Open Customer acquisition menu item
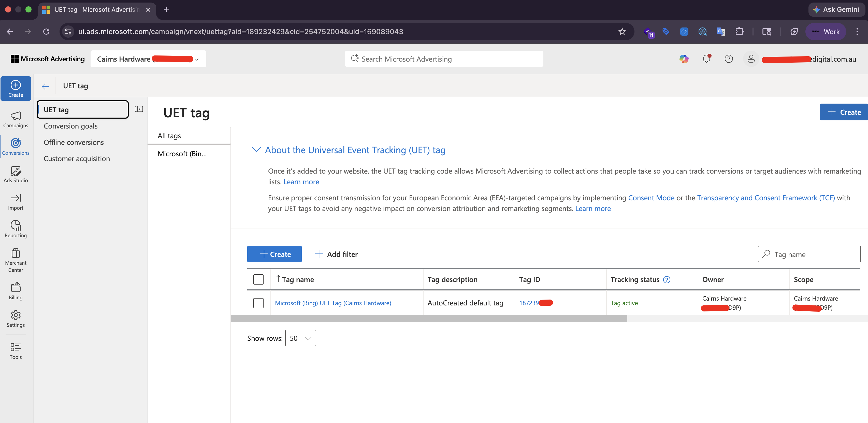Viewport: 868px width, 423px height. tap(77, 159)
